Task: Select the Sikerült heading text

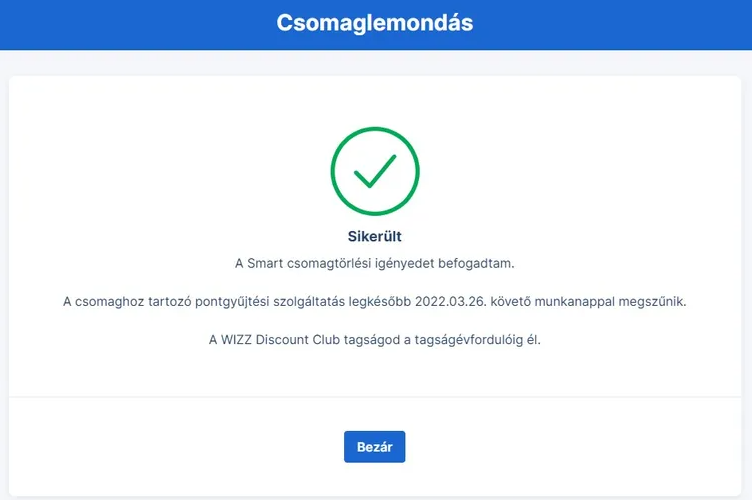Action: point(375,237)
